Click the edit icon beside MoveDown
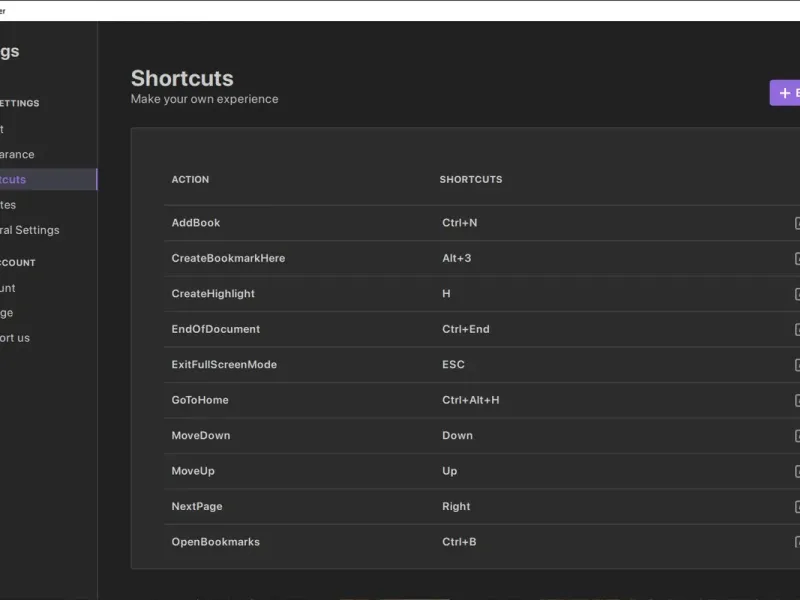Image resolution: width=800 pixels, height=600 pixels. click(x=797, y=436)
